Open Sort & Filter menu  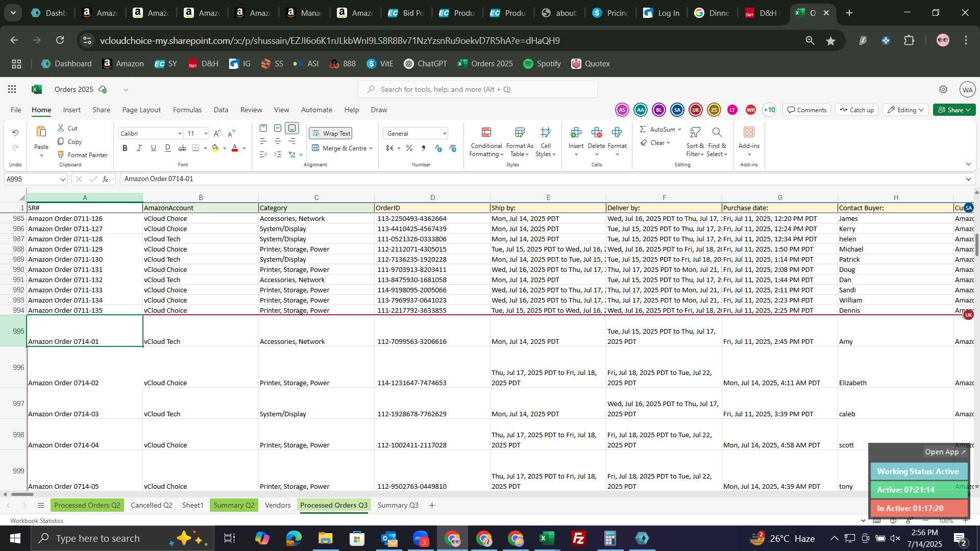[x=695, y=142]
